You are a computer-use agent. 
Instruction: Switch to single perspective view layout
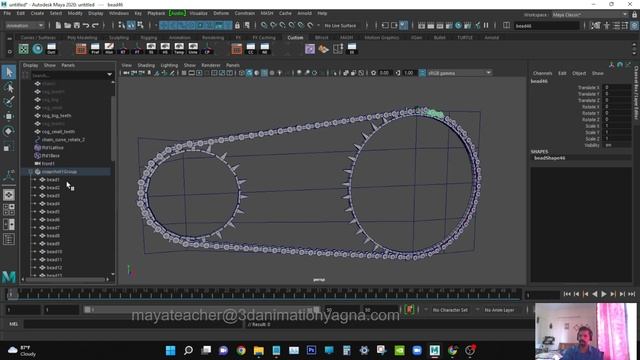pos(9,195)
